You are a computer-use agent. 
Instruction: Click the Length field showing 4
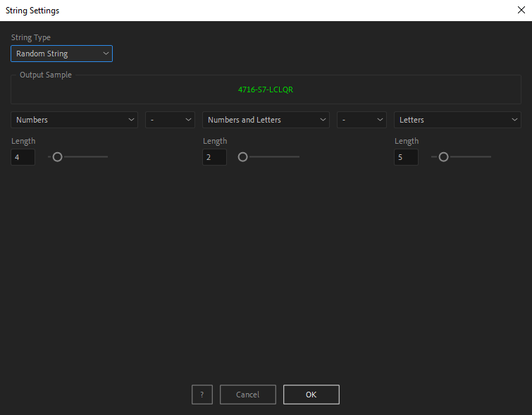pos(23,157)
